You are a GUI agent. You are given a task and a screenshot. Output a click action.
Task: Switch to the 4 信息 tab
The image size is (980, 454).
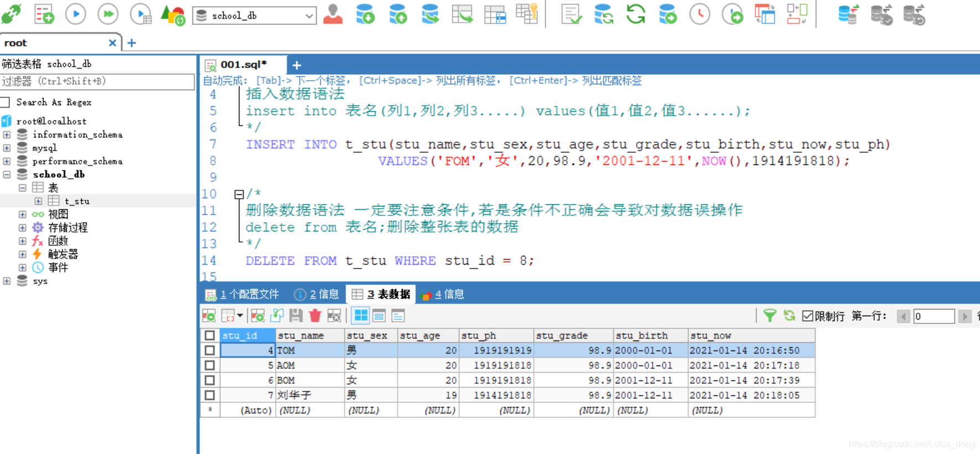(443, 294)
